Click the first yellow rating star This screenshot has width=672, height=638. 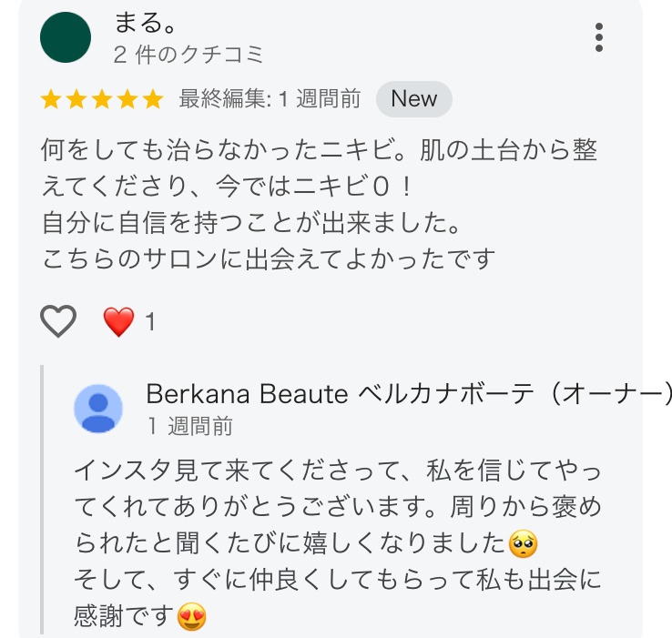pyautogui.click(x=51, y=99)
